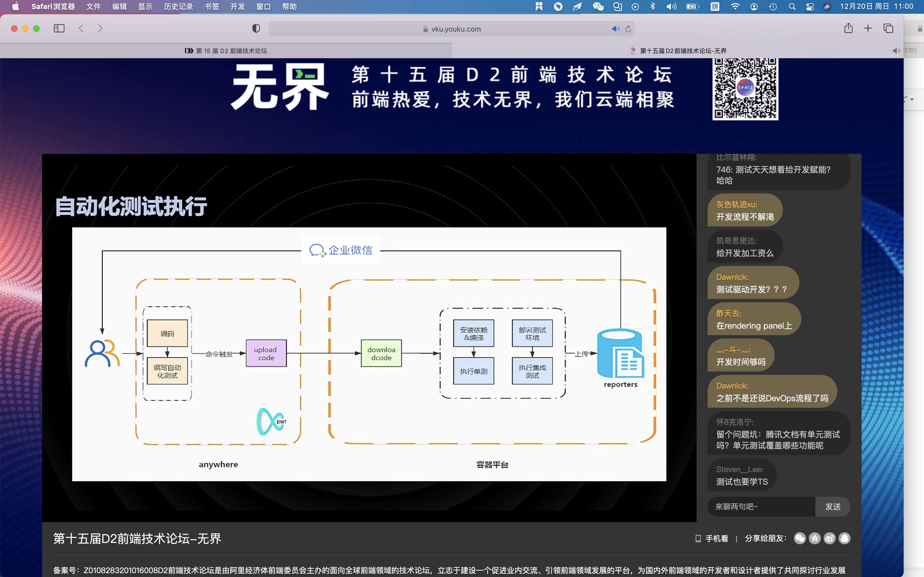Viewport: 924px width, 577px height.
Task: Open the Share icon in the toolbar
Action: coord(848,28)
